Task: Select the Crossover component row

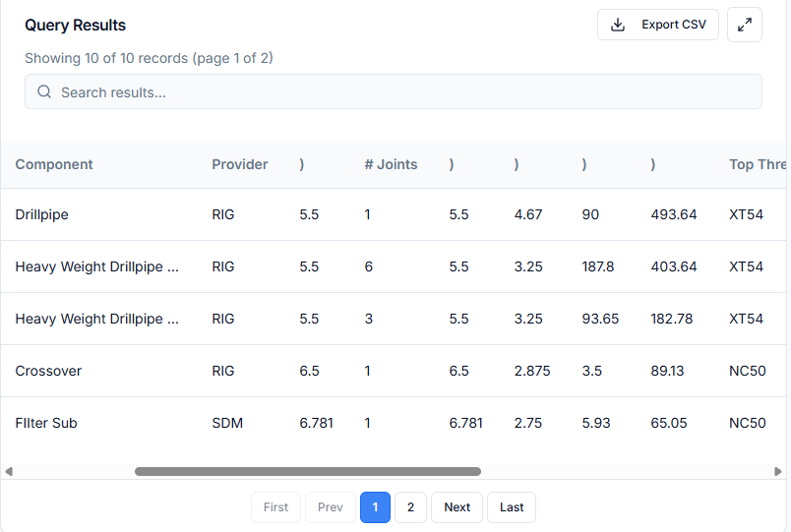Action: 48,371
